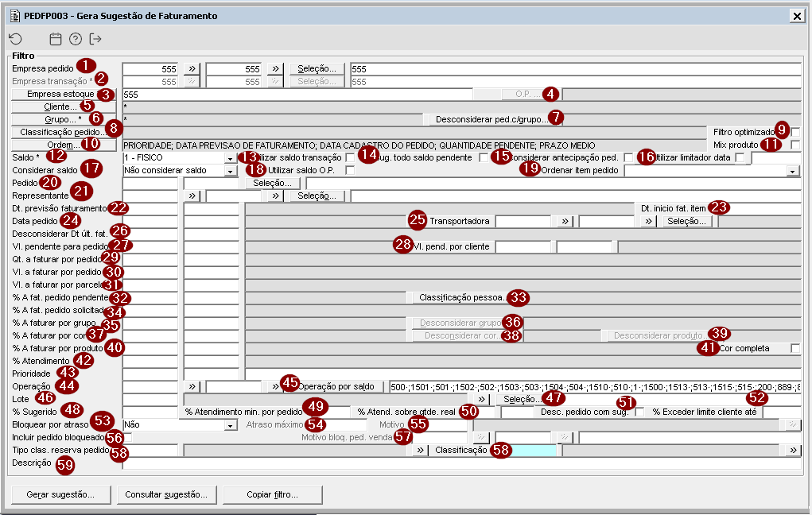812x515 pixels.
Task: Toggle Desc. pedido com sug. checkbox
Action: coord(639,412)
